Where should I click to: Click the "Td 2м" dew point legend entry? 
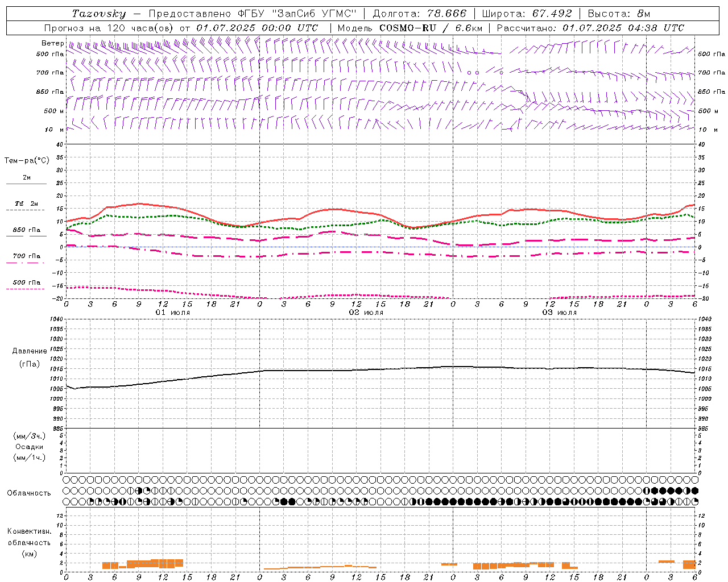coord(26,203)
